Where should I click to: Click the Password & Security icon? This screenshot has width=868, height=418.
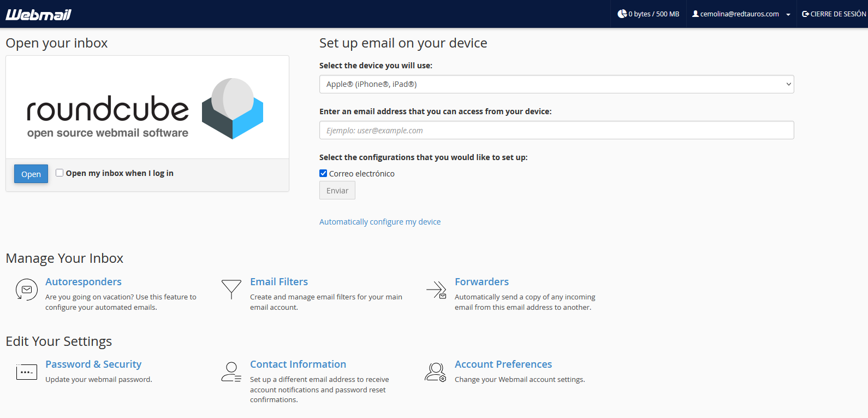click(27, 372)
